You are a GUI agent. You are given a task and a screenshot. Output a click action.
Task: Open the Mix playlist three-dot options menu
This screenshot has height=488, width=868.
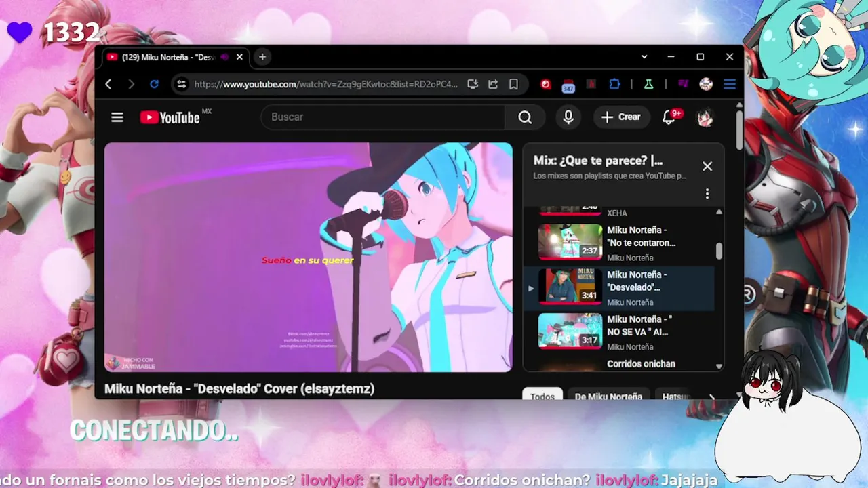707,194
